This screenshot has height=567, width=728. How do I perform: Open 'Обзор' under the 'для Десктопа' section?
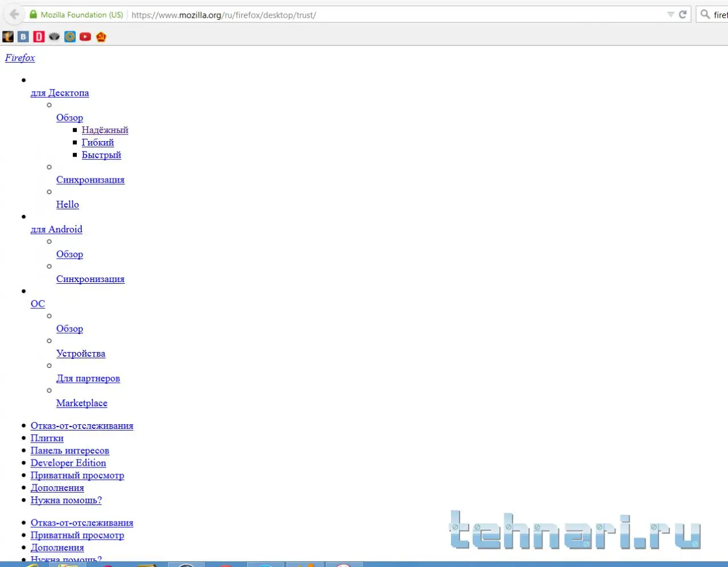click(x=69, y=118)
